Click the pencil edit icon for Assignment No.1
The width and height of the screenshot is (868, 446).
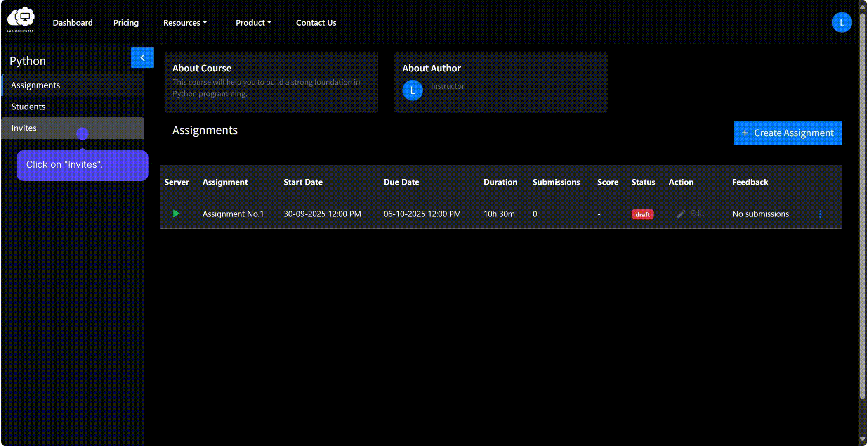pos(681,214)
